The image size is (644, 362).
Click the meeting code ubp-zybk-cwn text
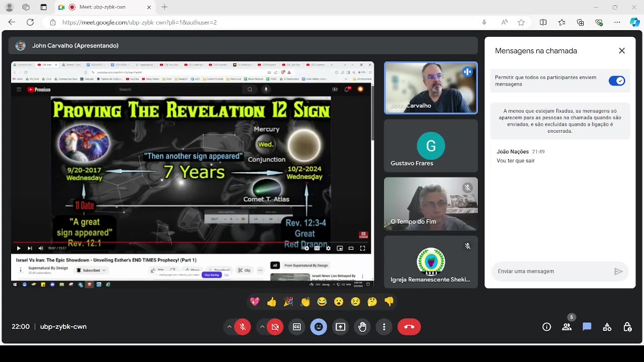pyautogui.click(x=63, y=327)
